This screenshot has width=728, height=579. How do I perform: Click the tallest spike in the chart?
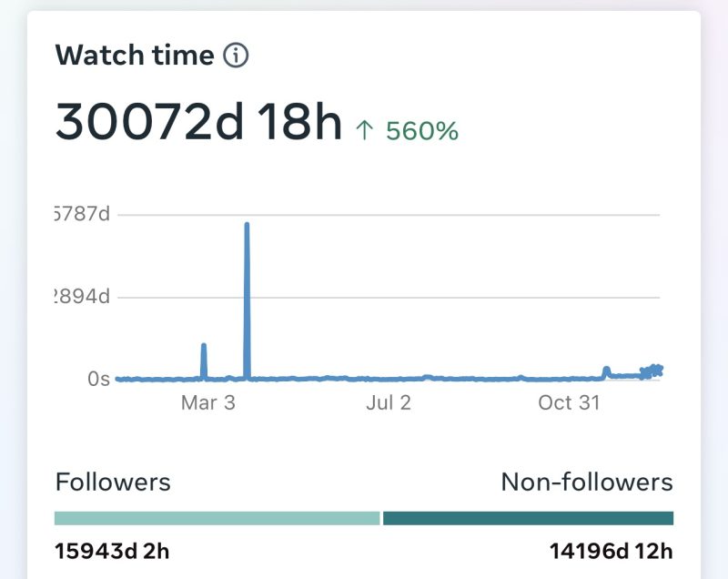pyautogui.click(x=247, y=273)
